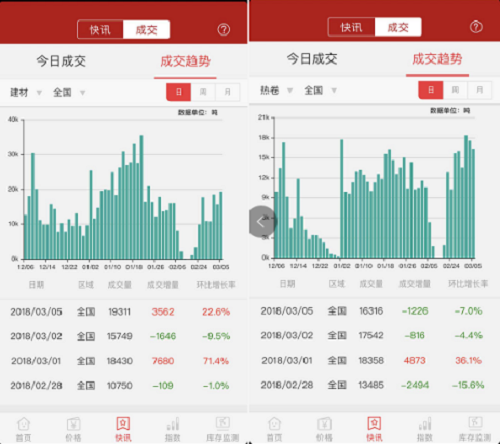
Task: Expand the 建材 product dropdown
Action: click(26, 92)
